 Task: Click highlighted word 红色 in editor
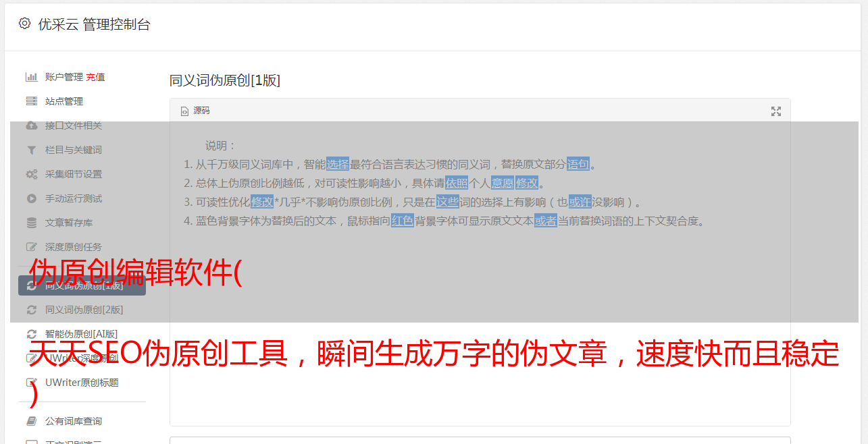point(403,221)
